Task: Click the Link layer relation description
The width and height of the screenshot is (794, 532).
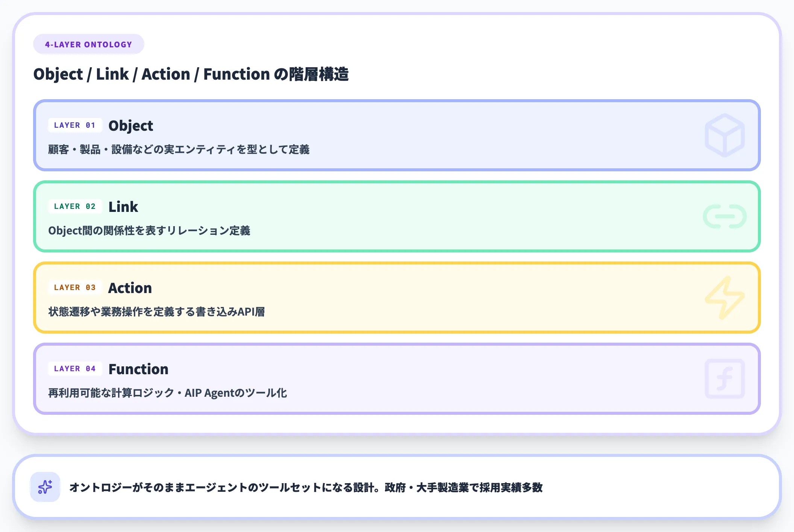Action: point(149,231)
